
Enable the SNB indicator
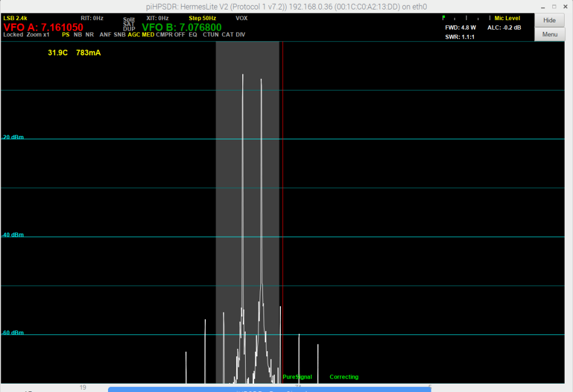120,35
